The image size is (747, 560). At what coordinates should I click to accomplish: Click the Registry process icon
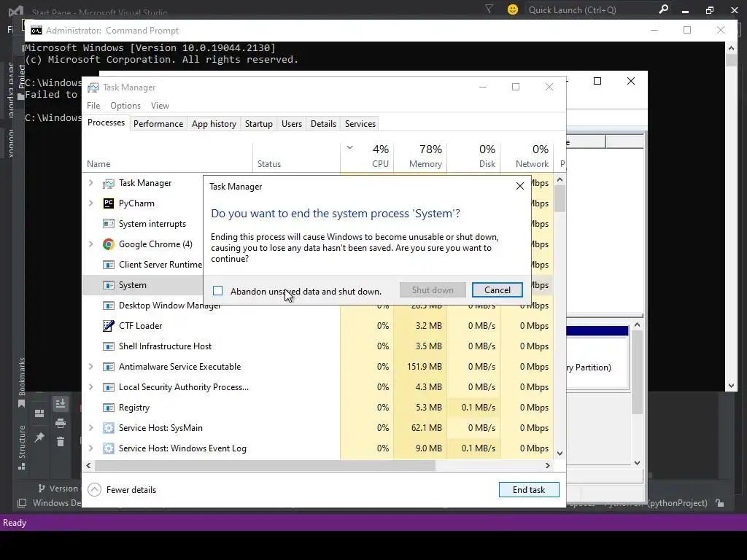(109, 408)
